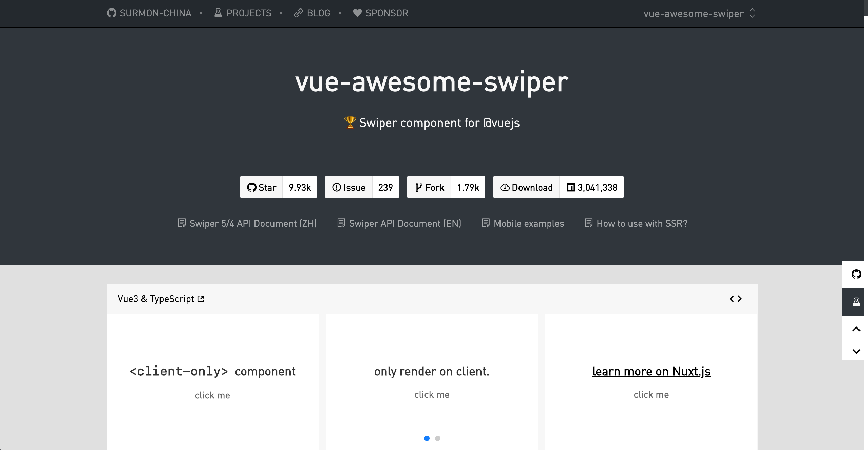Click the down chevron in side toolbar
The width and height of the screenshot is (868, 450).
tap(856, 351)
